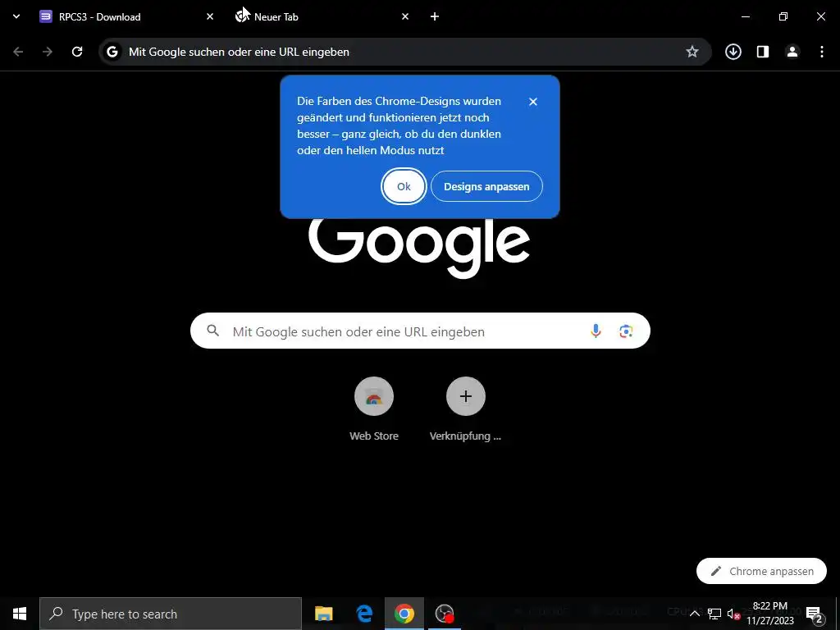Screen dimensions: 840x630
Task: Click the muted volume tray icon
Action: [x=733, y=614]
